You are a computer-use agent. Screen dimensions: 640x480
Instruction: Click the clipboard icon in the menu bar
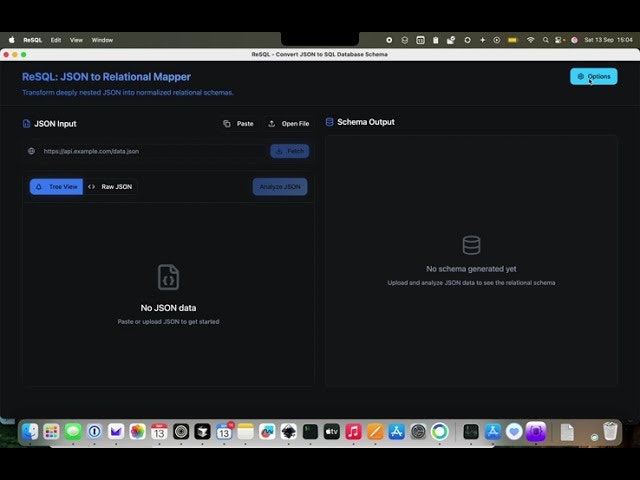436,40
